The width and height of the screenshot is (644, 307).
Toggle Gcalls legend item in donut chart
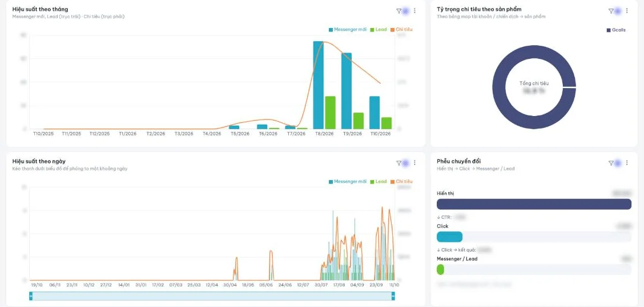(x=616, y=30)
